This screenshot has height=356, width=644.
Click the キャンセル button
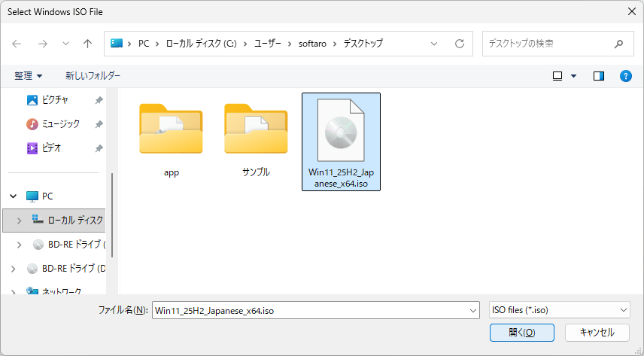coord(596,332)
